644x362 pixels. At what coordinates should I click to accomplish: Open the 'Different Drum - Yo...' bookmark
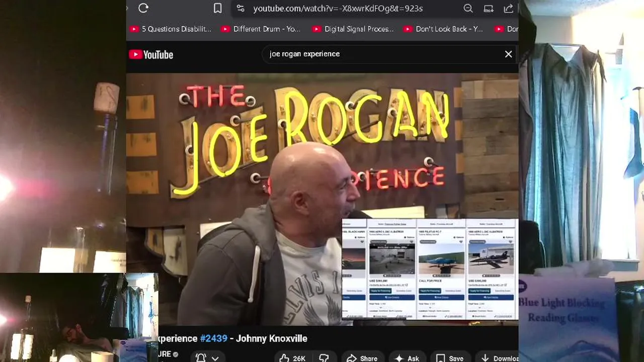coord(261,29)
